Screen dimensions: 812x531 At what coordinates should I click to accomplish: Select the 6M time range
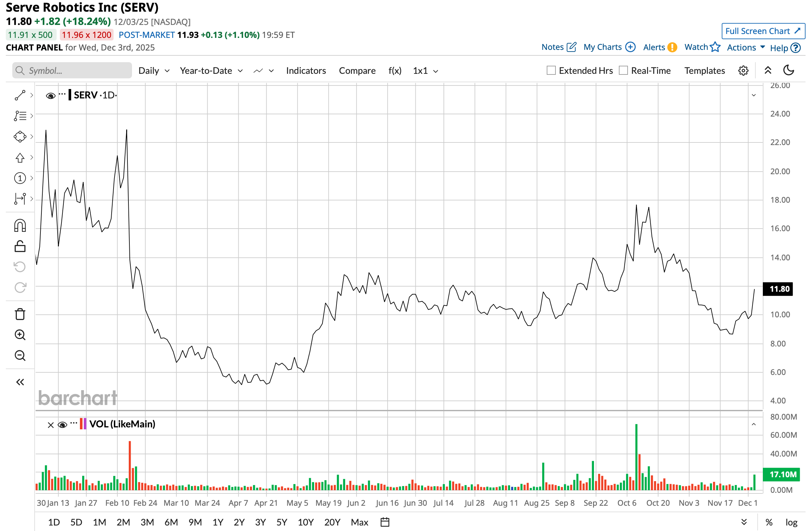(x=171, y=522)
